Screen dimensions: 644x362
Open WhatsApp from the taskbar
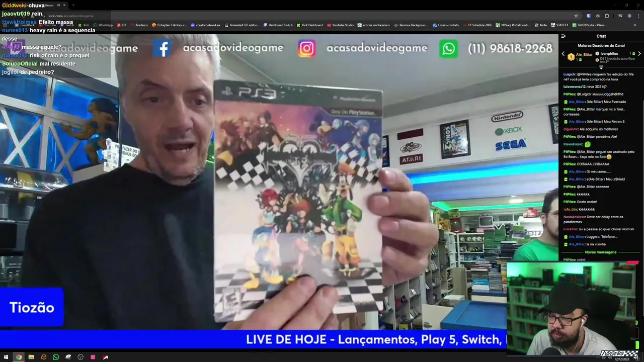[x=56, y=357]
